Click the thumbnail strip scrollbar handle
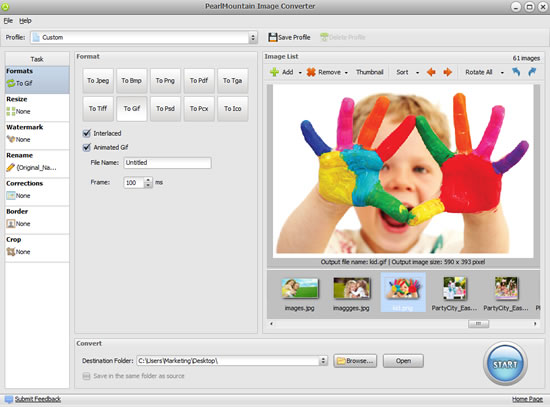This screenshot has width=550, height=407. click(x=478, y=323)
